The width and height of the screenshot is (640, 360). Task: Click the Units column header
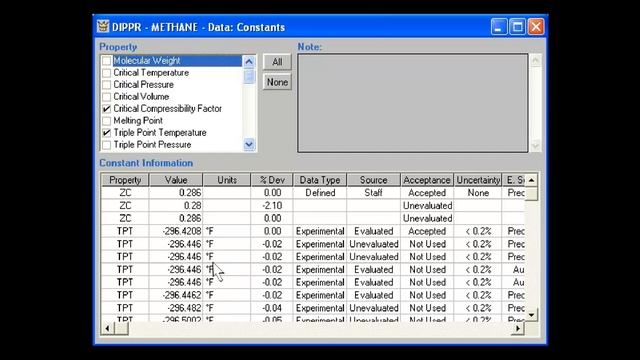[227, 180]
